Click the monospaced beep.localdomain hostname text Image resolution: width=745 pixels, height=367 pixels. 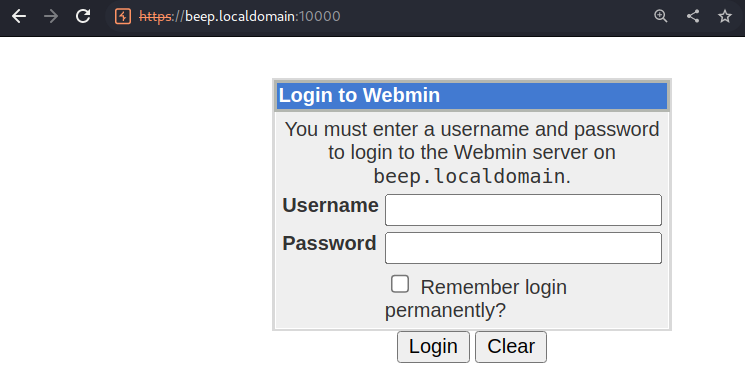468,177
